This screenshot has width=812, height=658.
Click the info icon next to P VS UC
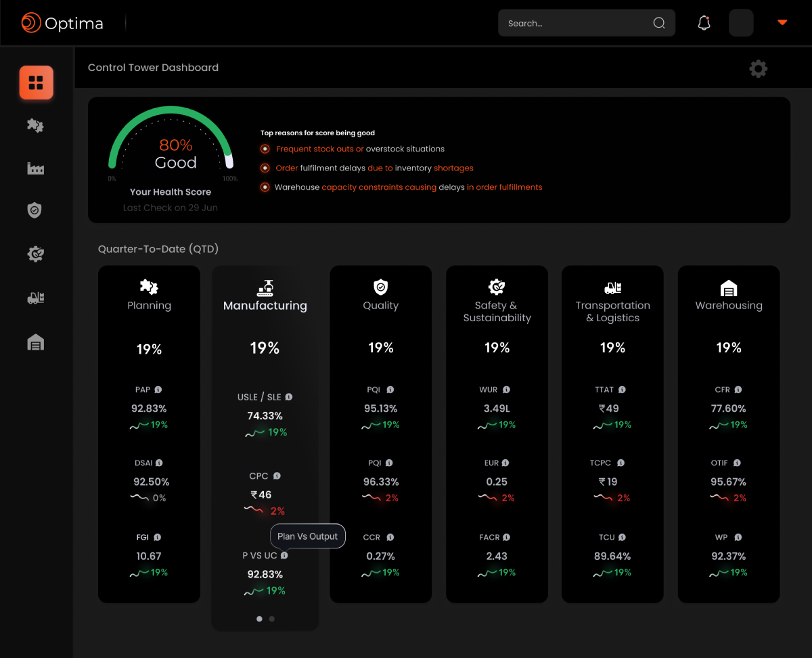284,555
